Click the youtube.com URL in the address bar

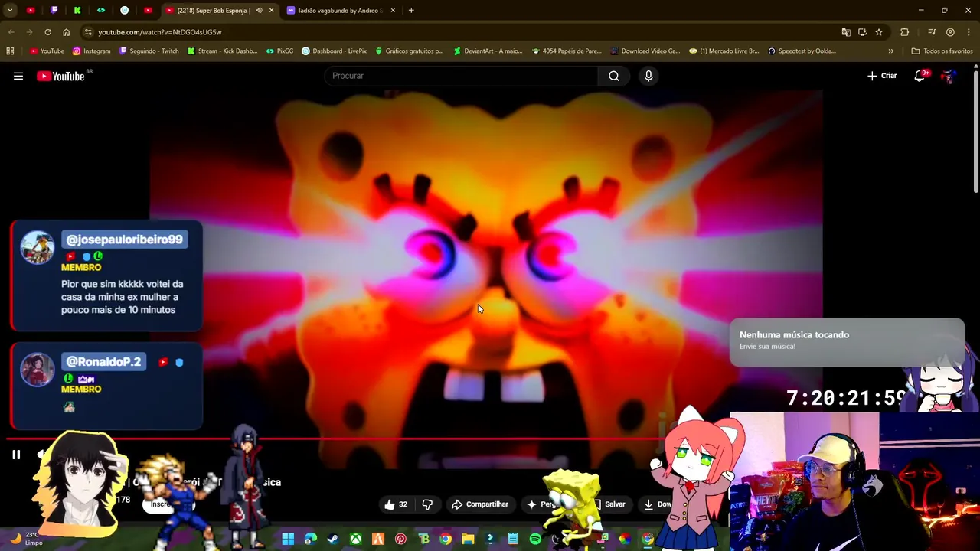tap(159, 32)
